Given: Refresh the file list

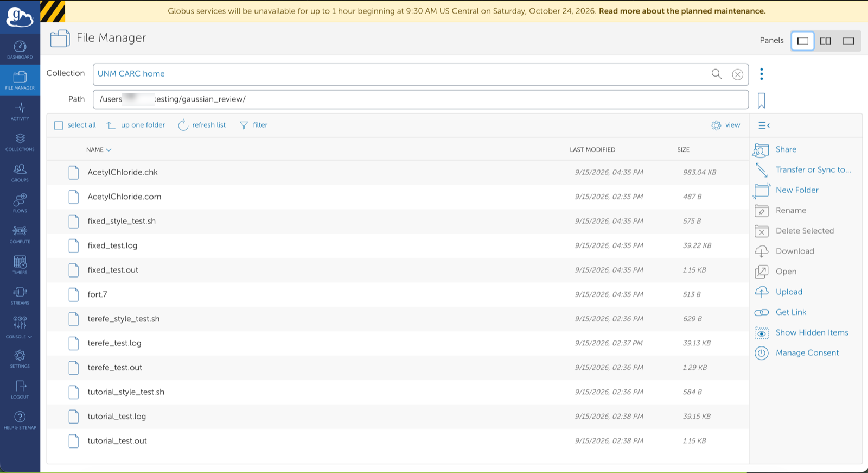Looking at the screenshot, I should tap(202, 125).
